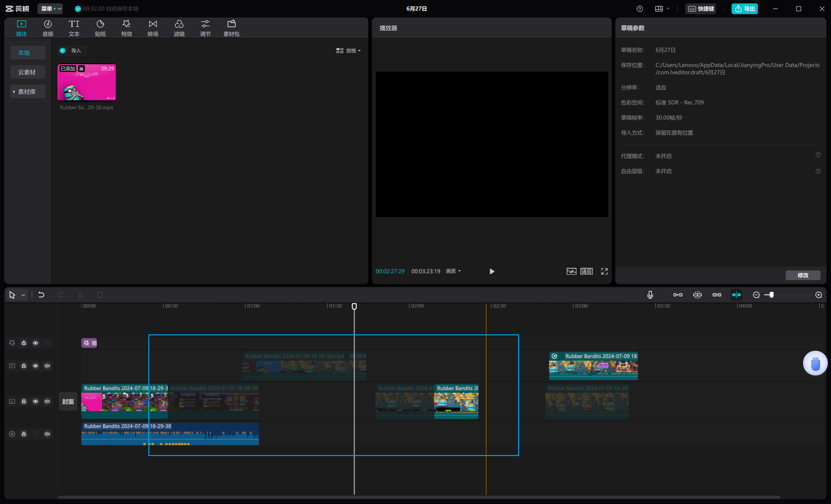Image resolution: width=831 pixels, height=504 pixels.
Task: Click the 适应 fit-ratio icon in player
Action: [587, 271]
